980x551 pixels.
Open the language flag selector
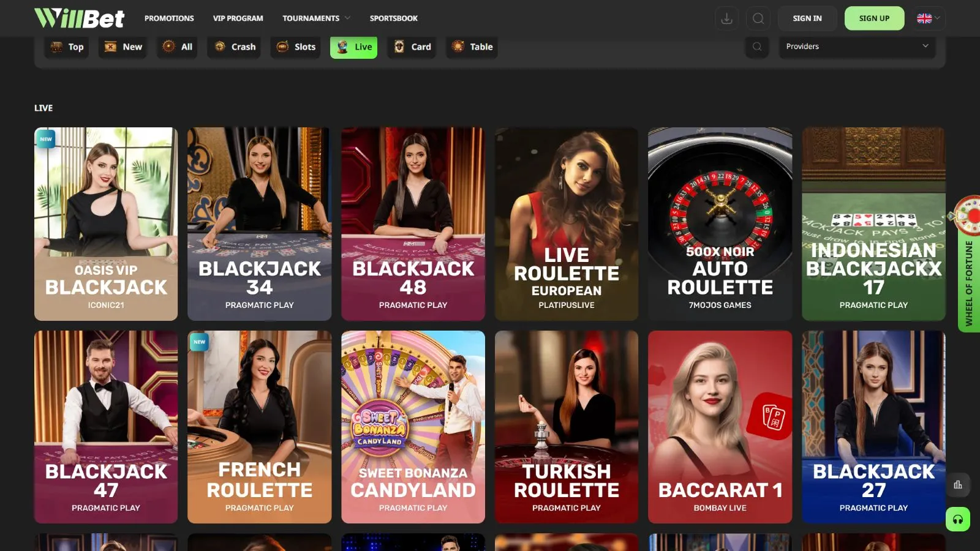[929, 18]
